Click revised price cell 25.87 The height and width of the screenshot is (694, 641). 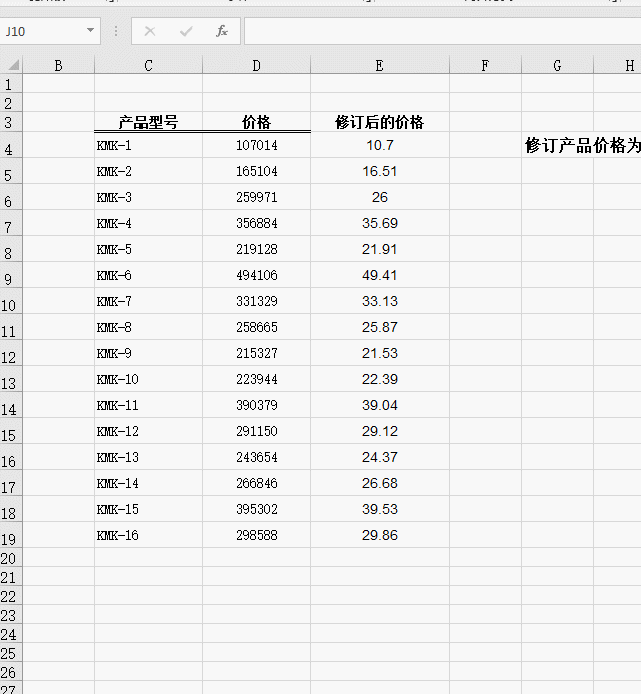tap(380, 327)
